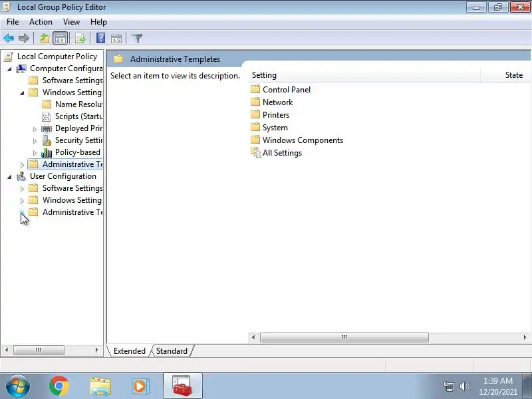
Task: Click the volume speaker tray icon
Action: 464,386
